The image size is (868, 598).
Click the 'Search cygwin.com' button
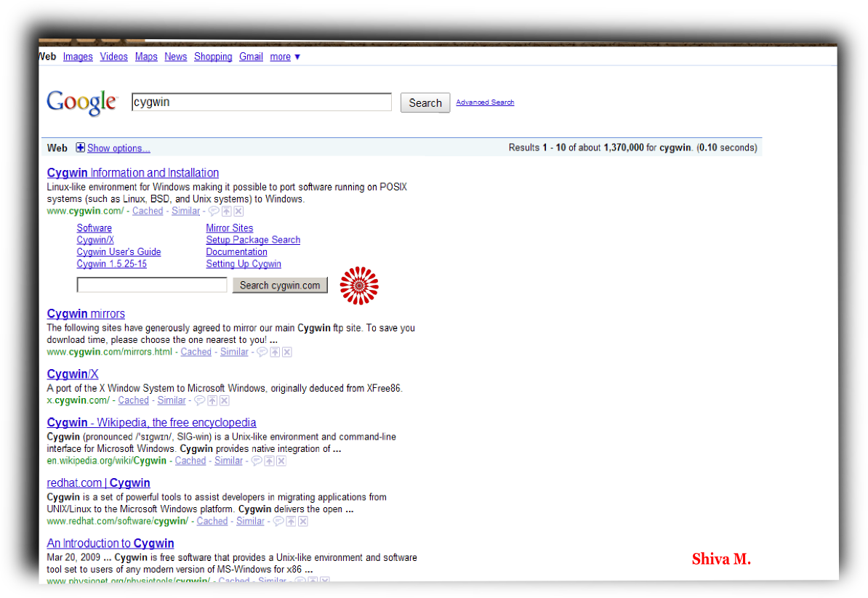(280, 286)
